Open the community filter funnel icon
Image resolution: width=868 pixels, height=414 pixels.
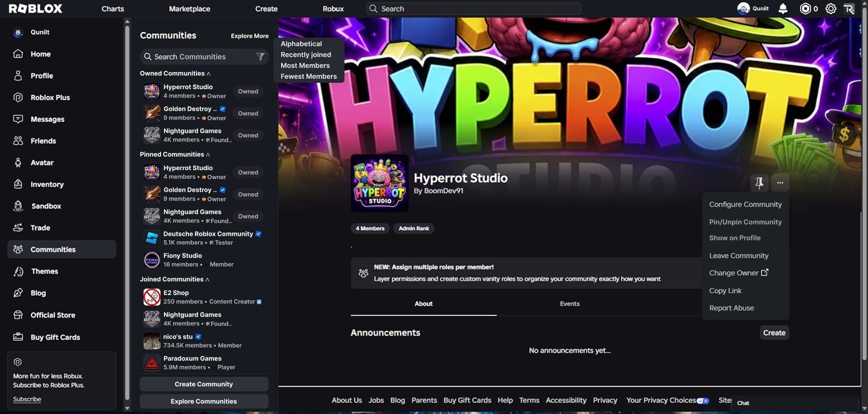[260, 57]
